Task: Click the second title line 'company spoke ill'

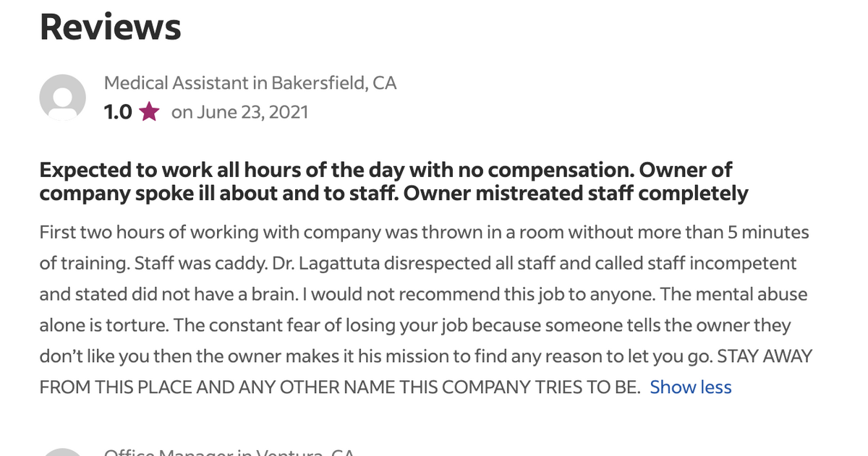Action: tap(393, 194)
